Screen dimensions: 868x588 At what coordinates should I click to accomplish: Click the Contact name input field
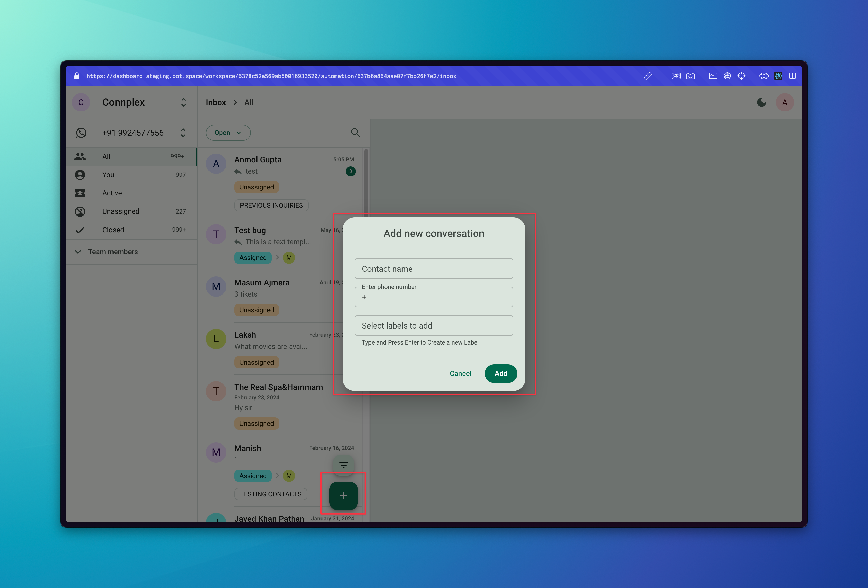click(x=433, y=269)
